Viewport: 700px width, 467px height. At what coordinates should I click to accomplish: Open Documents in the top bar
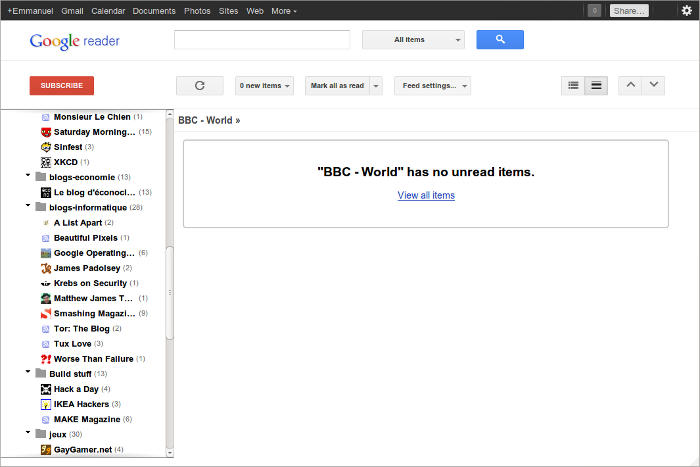pos(154,11)
